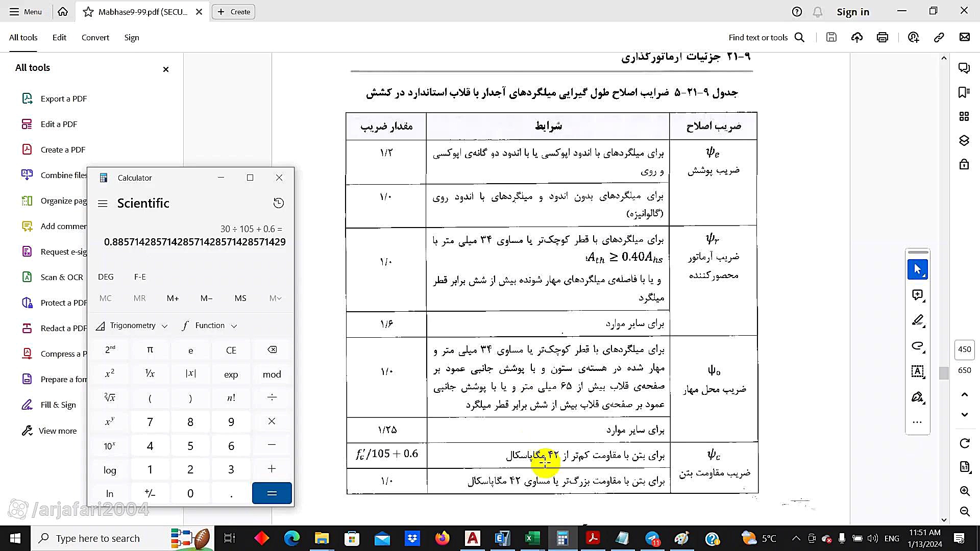Click Sign in
The height and width of the screenshot is (551, 980).
pos(853,12)
